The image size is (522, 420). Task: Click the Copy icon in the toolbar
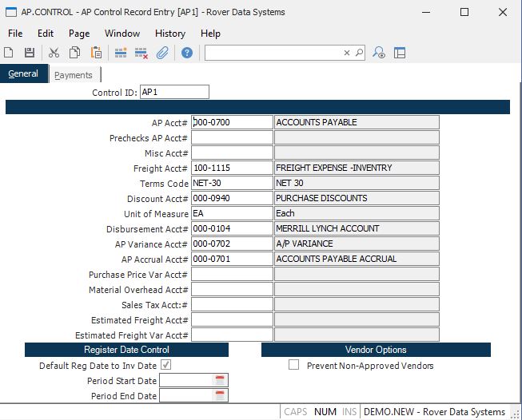(75, 53)
